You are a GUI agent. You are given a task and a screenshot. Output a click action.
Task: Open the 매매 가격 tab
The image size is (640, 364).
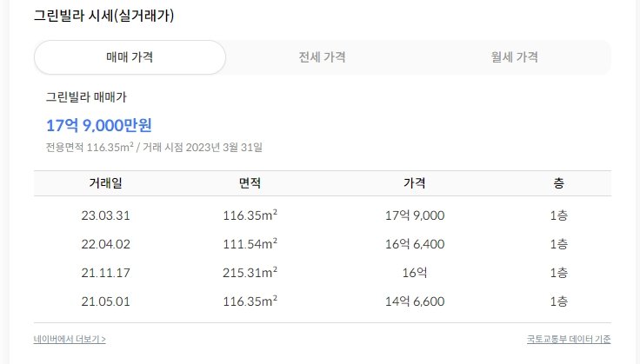130,57
